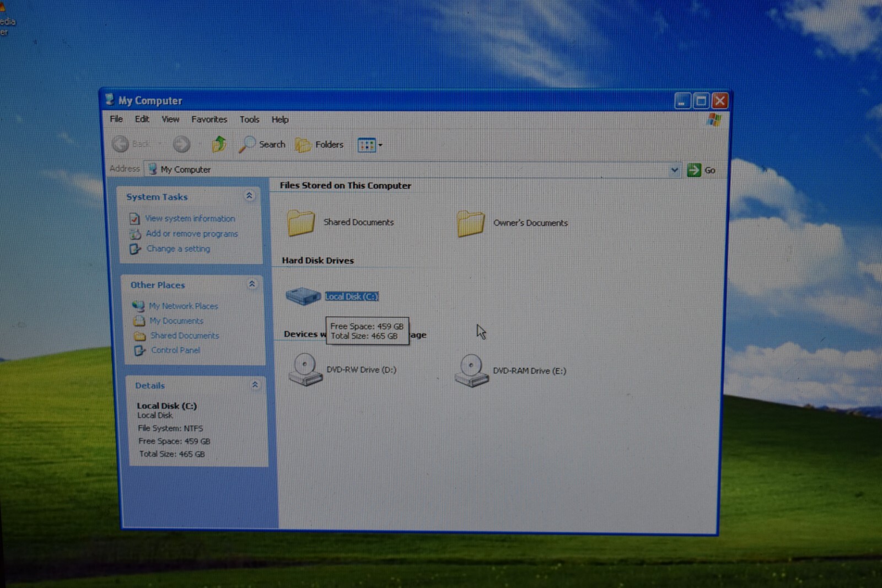
Task: Maximize the My Computer window
Action: click(x=701, y=101)
